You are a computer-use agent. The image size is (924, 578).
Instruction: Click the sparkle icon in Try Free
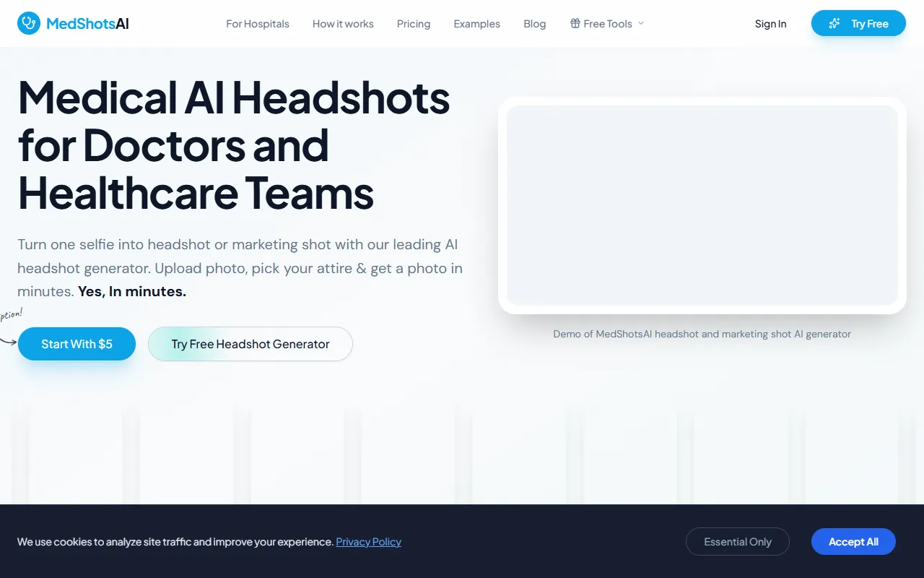pos(834,24)
